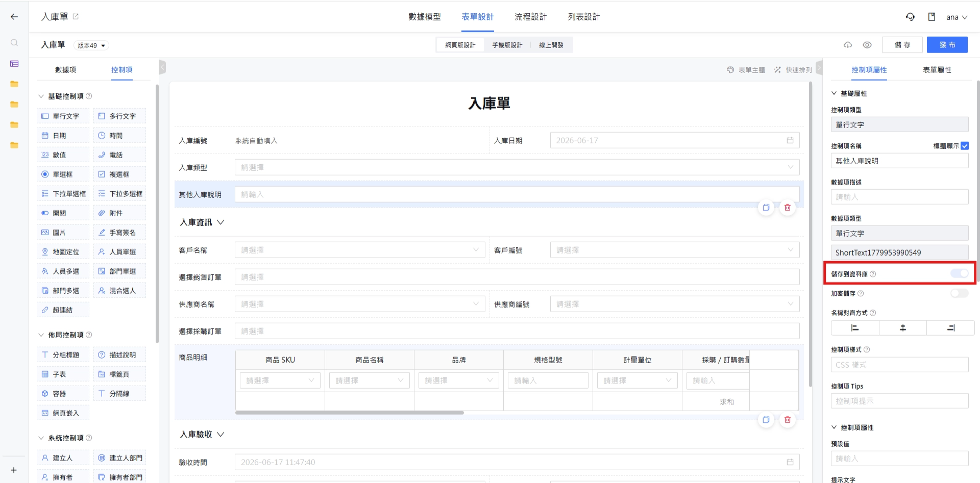Viewport: 980px width, 483px height.
Task: Open 入庫單 in new window icon
Action: pos(76,17)
